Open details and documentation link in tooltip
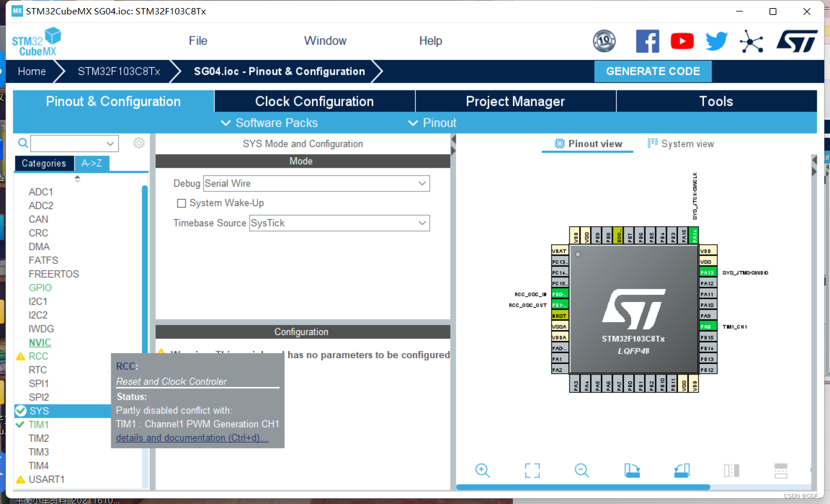 [192, 438]
